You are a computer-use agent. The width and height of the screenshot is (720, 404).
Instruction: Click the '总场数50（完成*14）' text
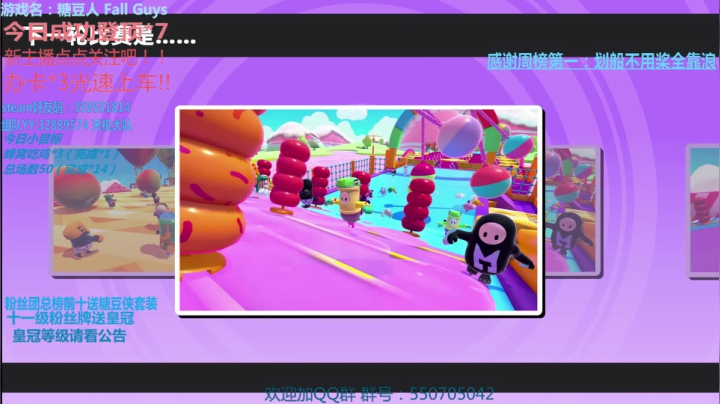(x=59, y=169)
